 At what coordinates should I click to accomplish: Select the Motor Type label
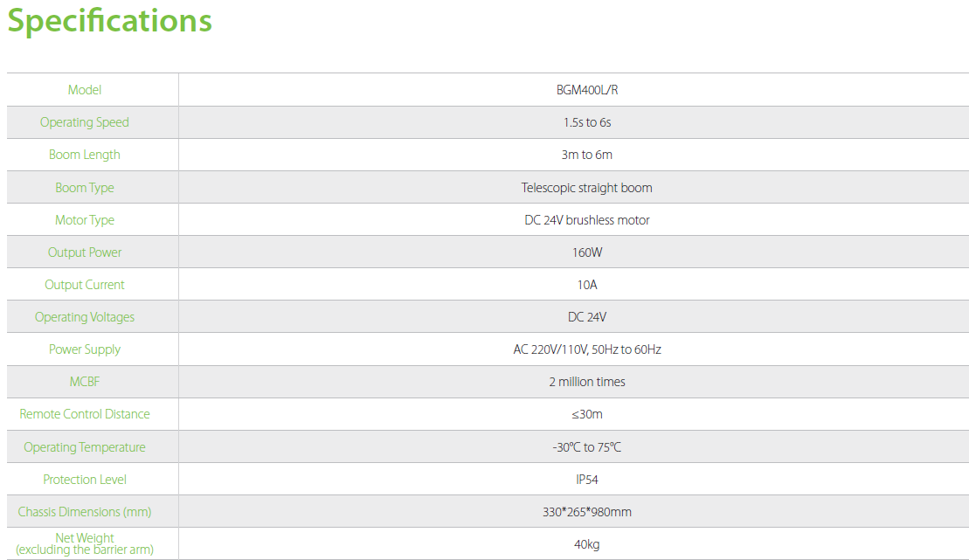(x=85, y=220)
